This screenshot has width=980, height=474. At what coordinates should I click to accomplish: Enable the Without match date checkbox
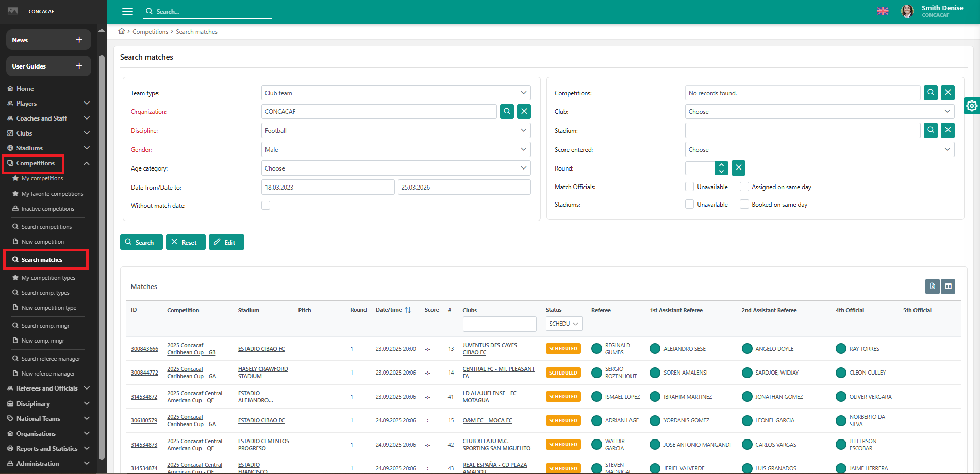coord(266,206)
